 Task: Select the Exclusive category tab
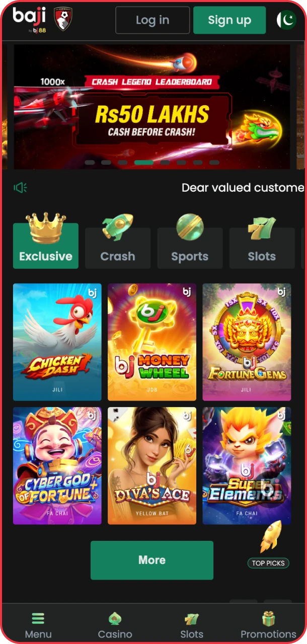pyautogui.click(x=46, y=246)
